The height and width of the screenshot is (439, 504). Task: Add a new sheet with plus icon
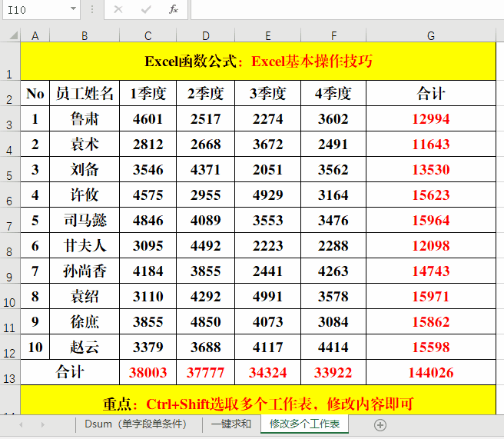(380, 425)
